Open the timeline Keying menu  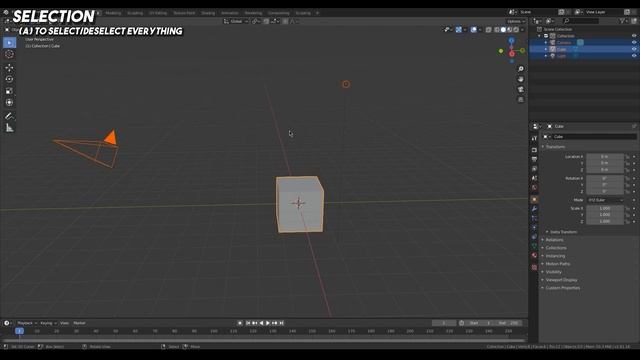click(x=48, y=323)
